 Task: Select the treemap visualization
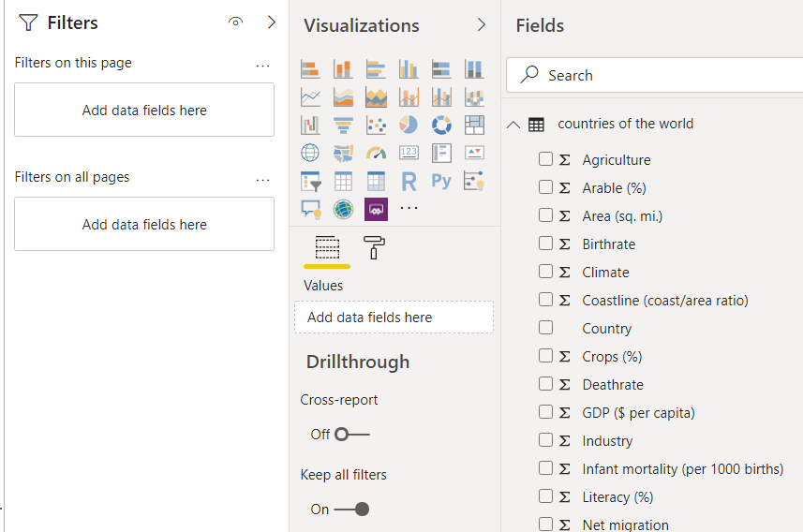coord(474,125)
